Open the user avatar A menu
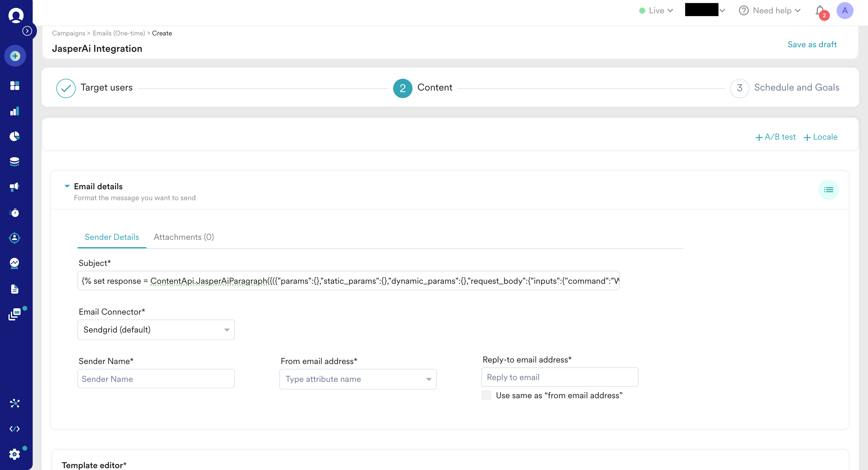Viewport: 868px width, 470px height. click(x=845, y=11)
